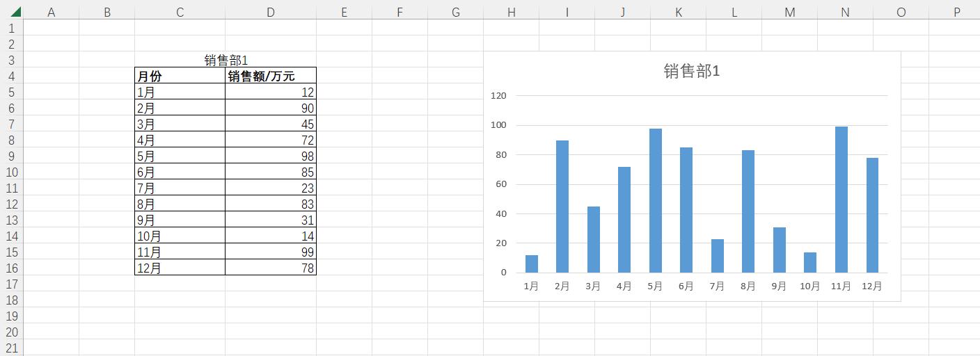Select the chart title 销售部1
The image size is (980, 356).
pyautogui.click(x=691, y=71)
